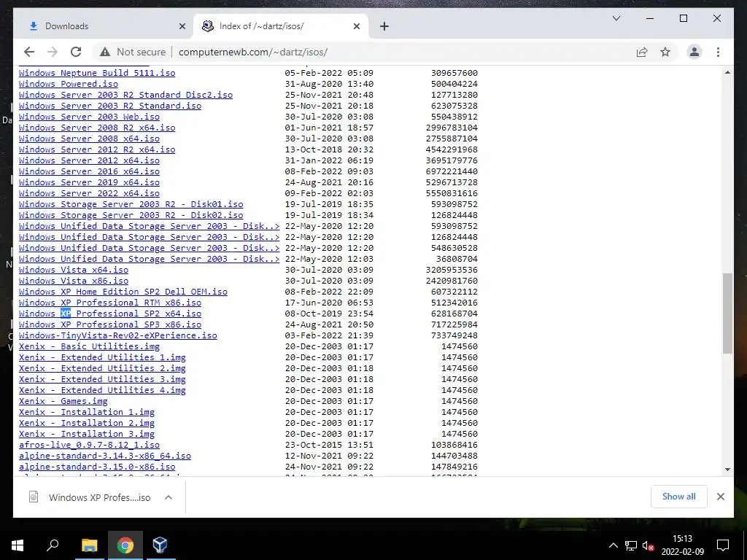Click Xenix - Basic Utilities.img link
The width and height of the screenshot is (747, 560).
(x=89, y=346)
